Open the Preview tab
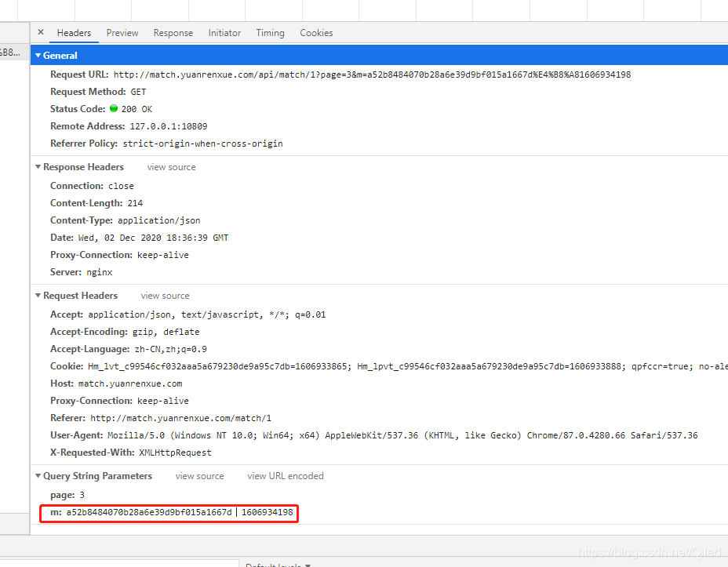728x567 pixels. pos(122,33)
